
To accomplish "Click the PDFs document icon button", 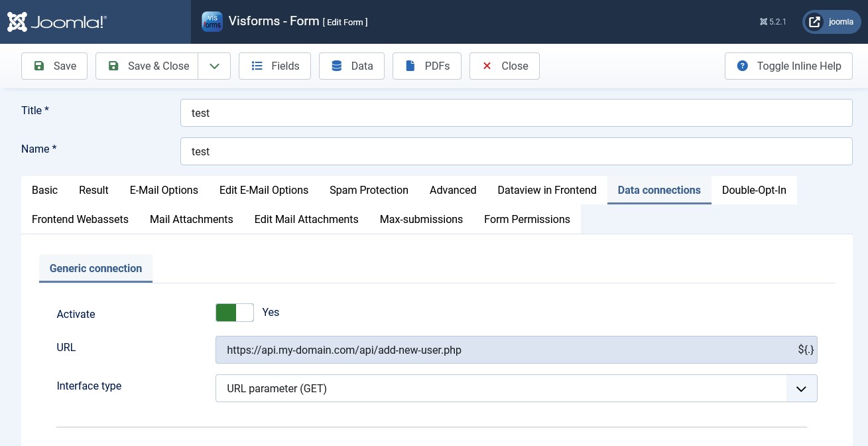I will [409, 66].
